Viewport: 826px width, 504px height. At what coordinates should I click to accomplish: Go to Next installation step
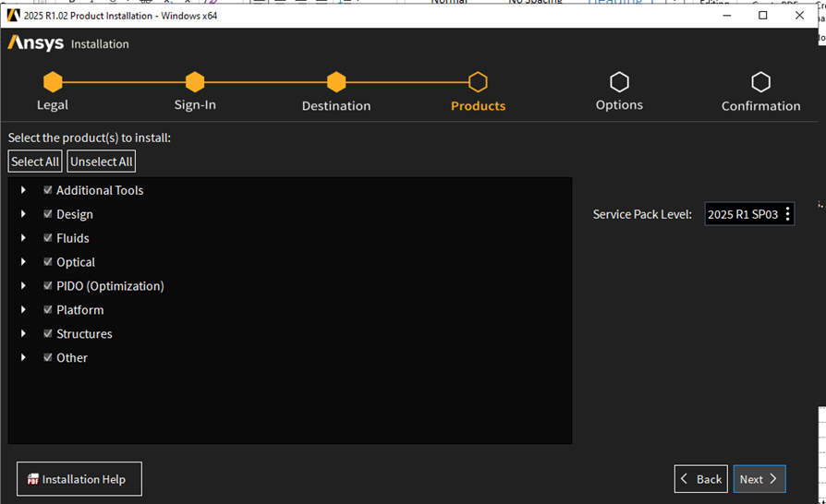coord(759,479)
